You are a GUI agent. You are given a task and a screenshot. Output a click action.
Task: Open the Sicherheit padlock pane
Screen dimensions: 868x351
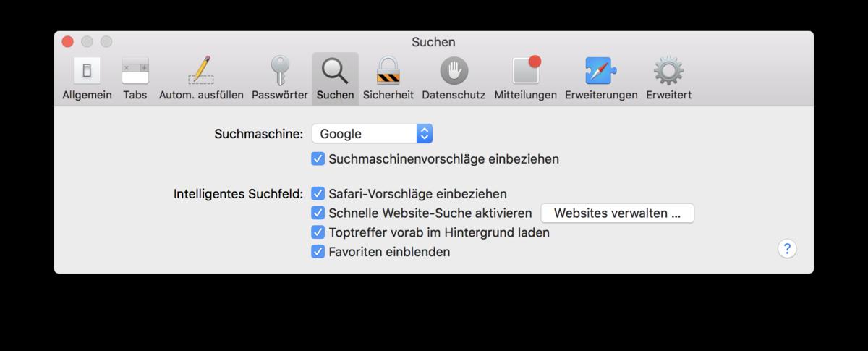388,78
